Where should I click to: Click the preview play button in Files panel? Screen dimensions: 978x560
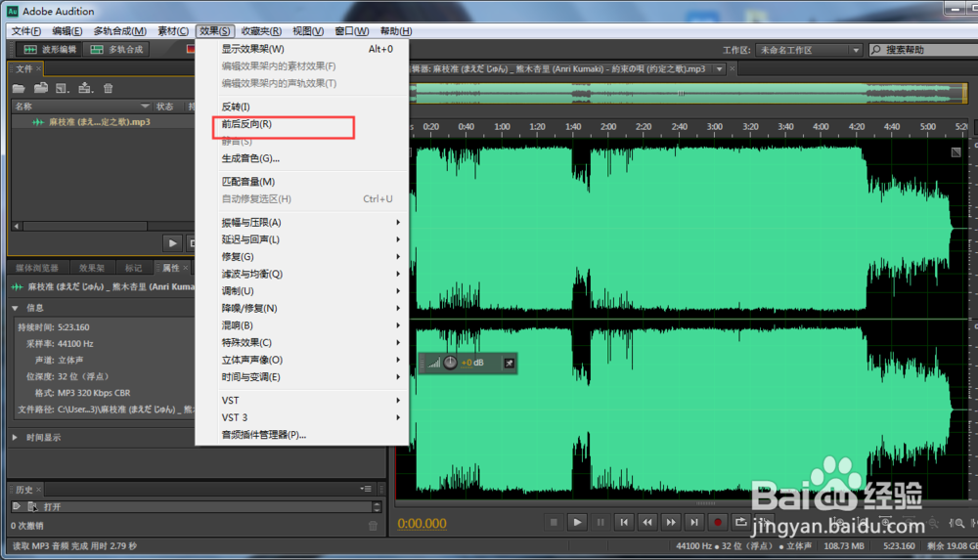pyautogui.click(x=172, y=243)
